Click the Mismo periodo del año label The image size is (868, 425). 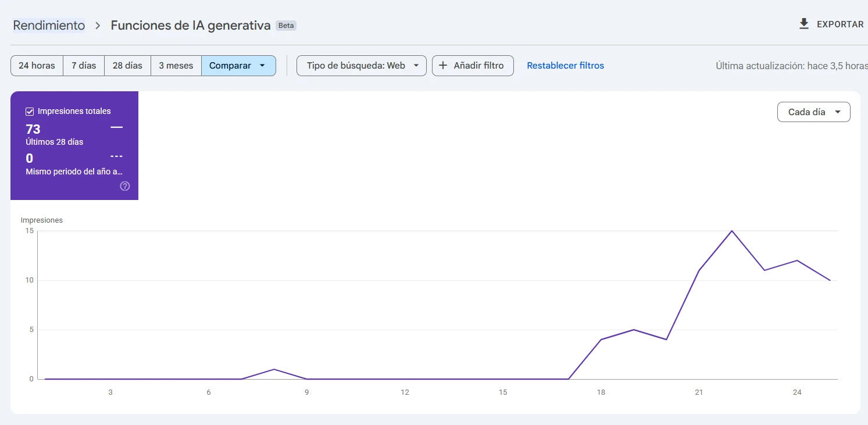[x=74, y=172]
